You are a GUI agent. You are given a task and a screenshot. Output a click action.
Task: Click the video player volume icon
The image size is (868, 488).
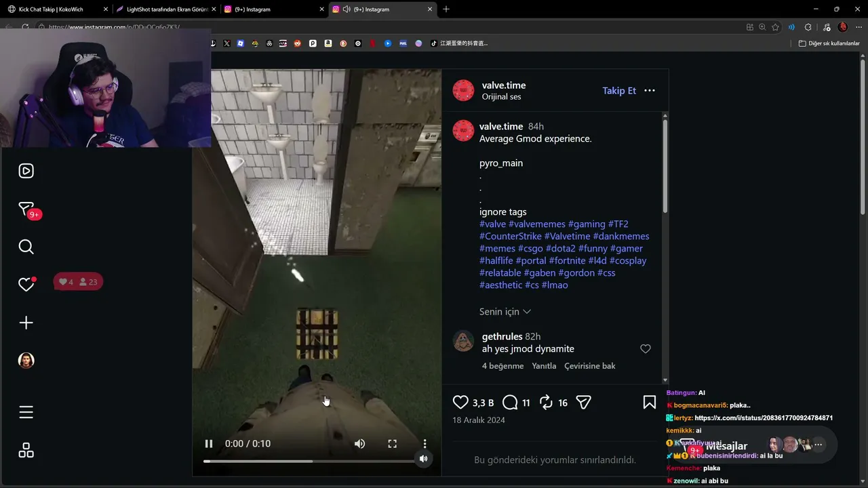359,443
